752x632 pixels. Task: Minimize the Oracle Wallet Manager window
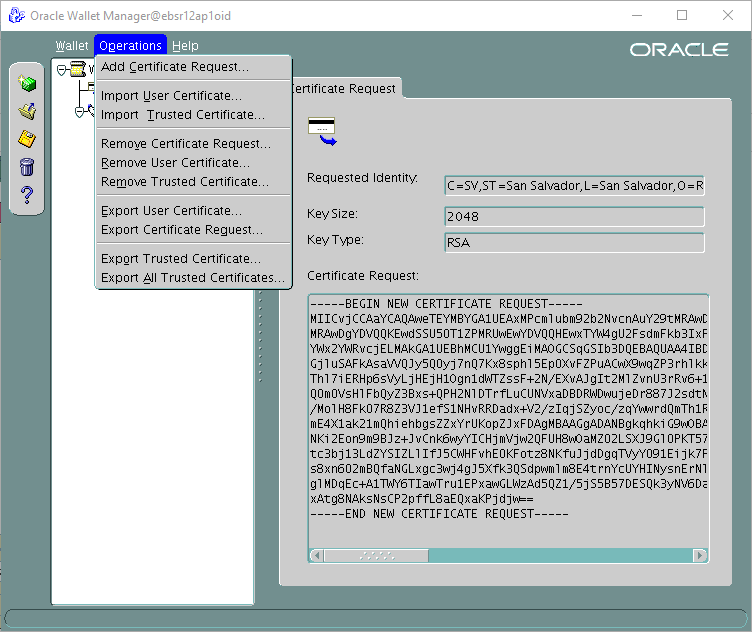(636, 15)
